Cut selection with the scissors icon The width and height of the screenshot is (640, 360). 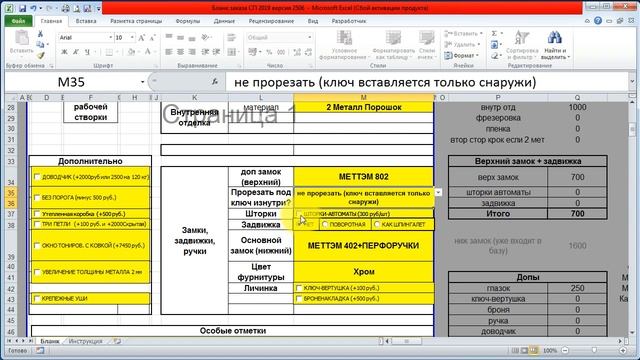coord(40,34)
